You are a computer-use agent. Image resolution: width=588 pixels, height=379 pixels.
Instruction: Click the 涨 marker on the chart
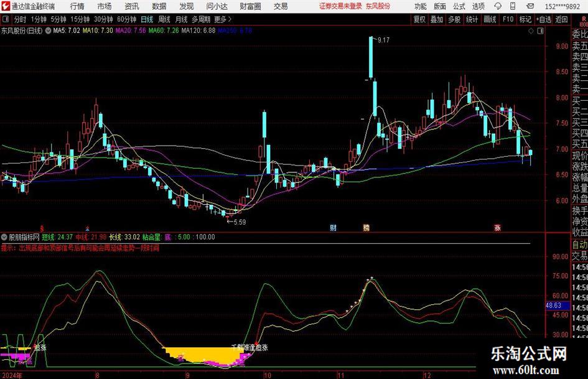tap(497, 227)
